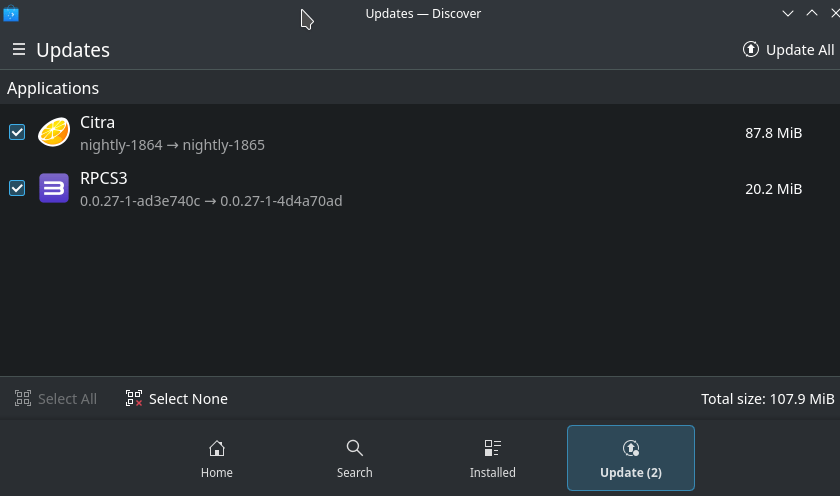Uncheck the RPCS3 update checkbox
840x496 pixels.
coord(17,188)
